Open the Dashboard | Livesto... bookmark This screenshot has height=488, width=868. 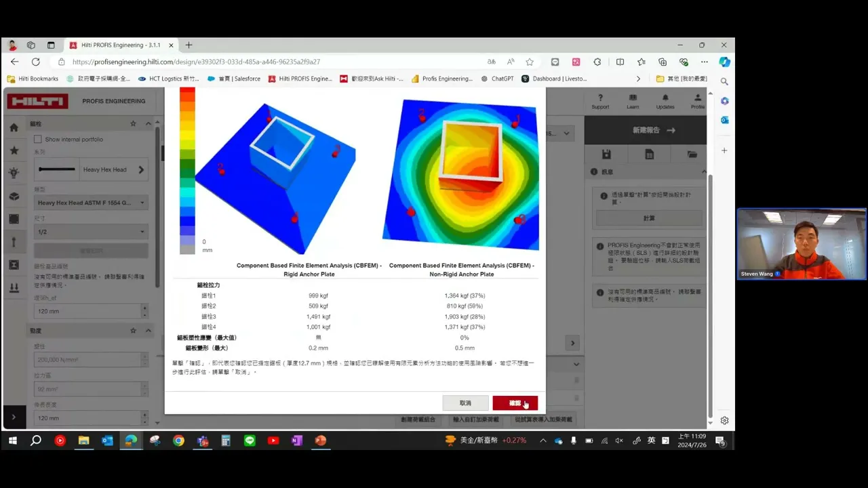pyautogui.click(x=554, y=79)
